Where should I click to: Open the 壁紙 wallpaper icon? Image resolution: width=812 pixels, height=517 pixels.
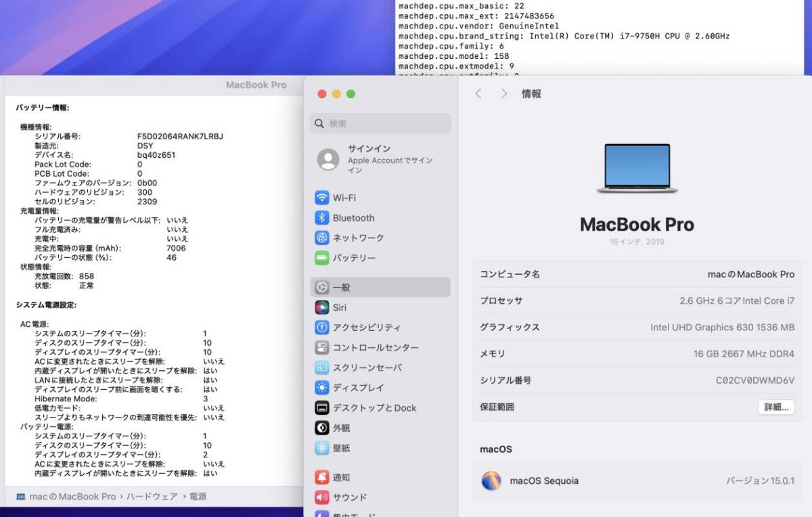pos(322,448)
